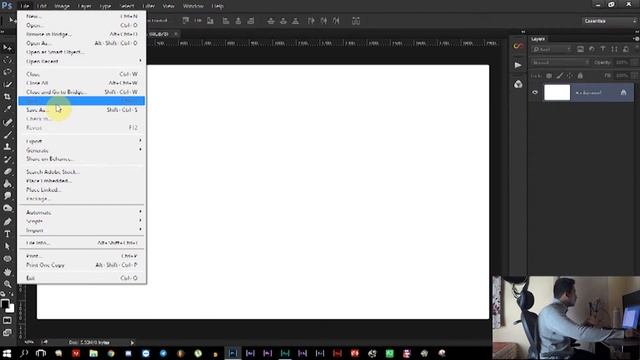Open Windows Start menu

click(7, 353)
